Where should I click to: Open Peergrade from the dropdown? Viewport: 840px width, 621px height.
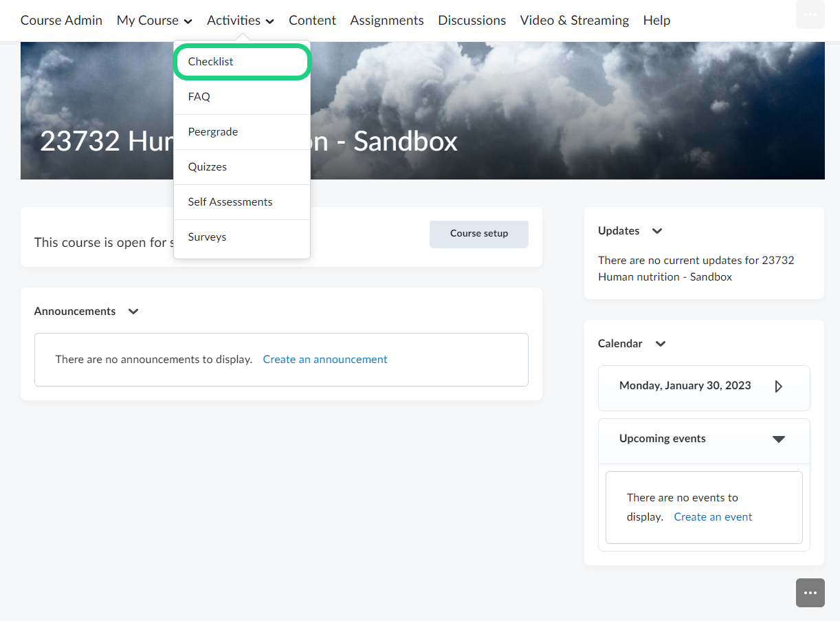(213, 132)
